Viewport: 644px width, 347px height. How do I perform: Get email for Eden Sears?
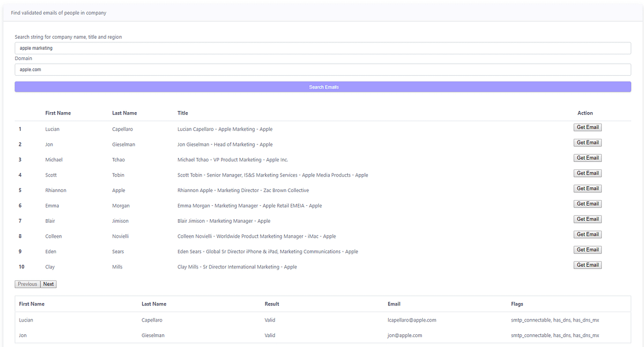587,250
